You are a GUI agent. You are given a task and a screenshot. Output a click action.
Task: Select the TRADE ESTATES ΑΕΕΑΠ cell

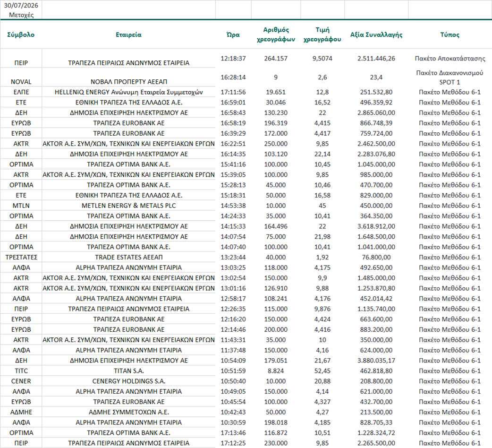click(128, 257)
